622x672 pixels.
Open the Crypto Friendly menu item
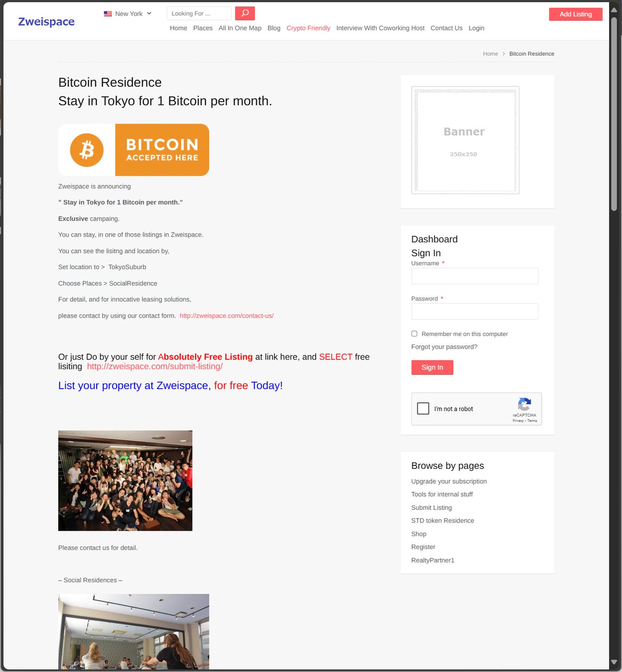(308, 28)
